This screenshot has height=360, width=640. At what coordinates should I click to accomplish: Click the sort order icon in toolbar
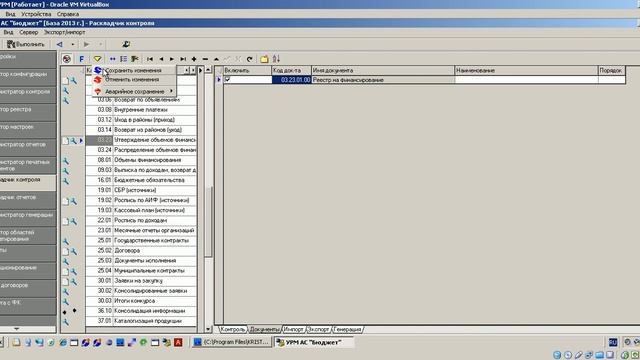coord(276,59)
